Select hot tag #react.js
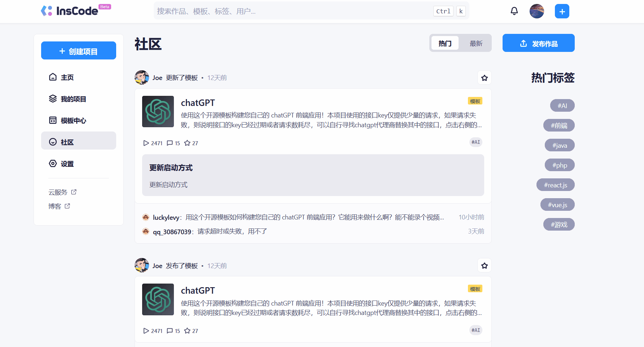 pyautogui.click(x=556, y=185)
